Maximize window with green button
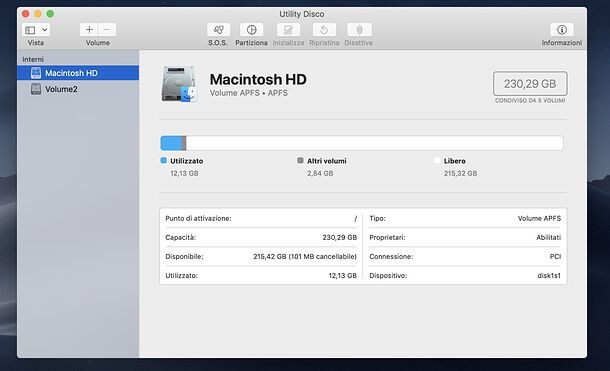The width and height of the screenshot is (610, 371). pyautogui.click(x=50, y=14)
